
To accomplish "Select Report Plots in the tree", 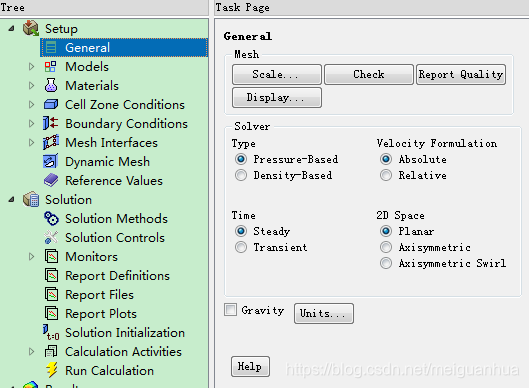I will click(101, 313).
